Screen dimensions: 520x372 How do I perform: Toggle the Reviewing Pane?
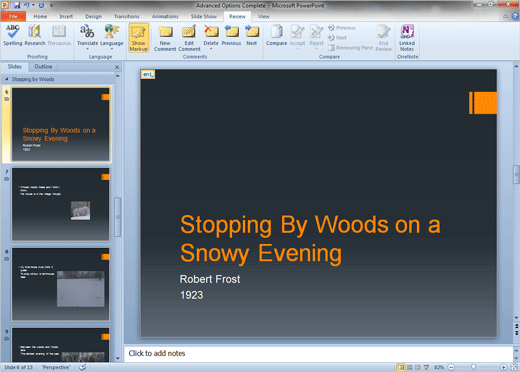pyautogui.click(x=350, y=48)
